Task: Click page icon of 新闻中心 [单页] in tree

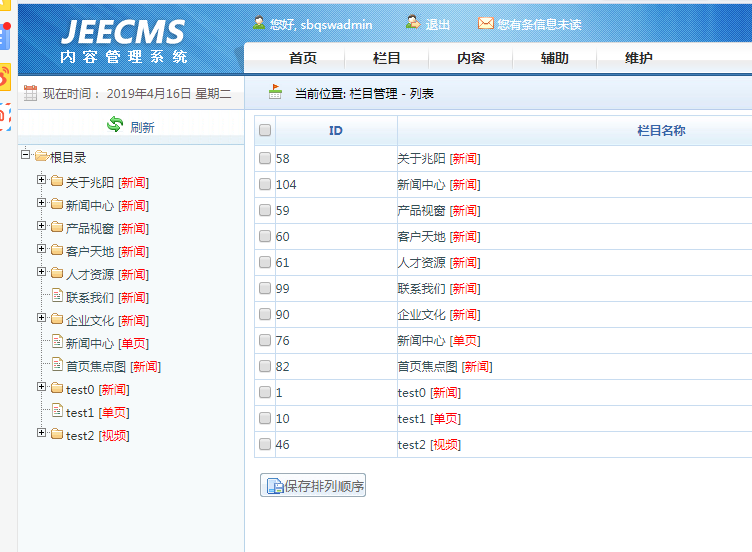Action: click(x=57, y=341)
